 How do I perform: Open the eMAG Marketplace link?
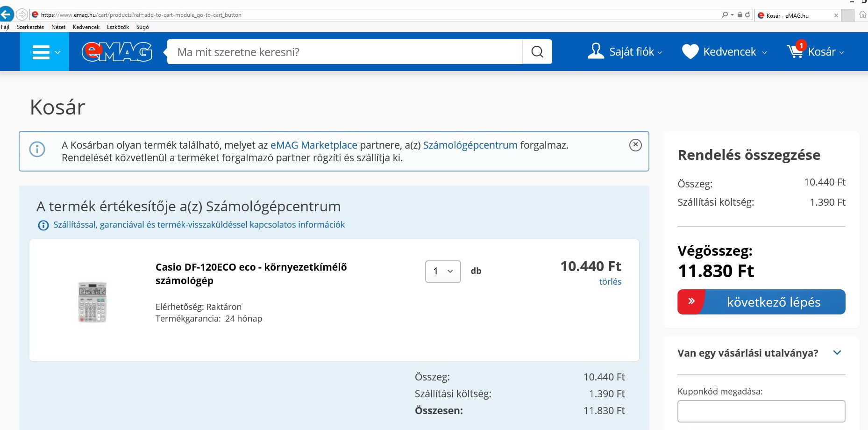coord(314,145)
